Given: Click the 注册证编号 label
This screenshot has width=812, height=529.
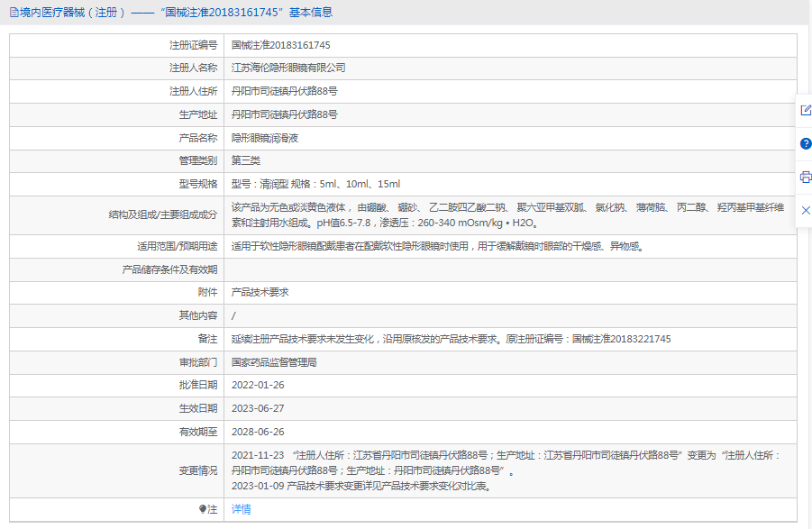Looking at the screenshot, I should (x=194, y=46).
